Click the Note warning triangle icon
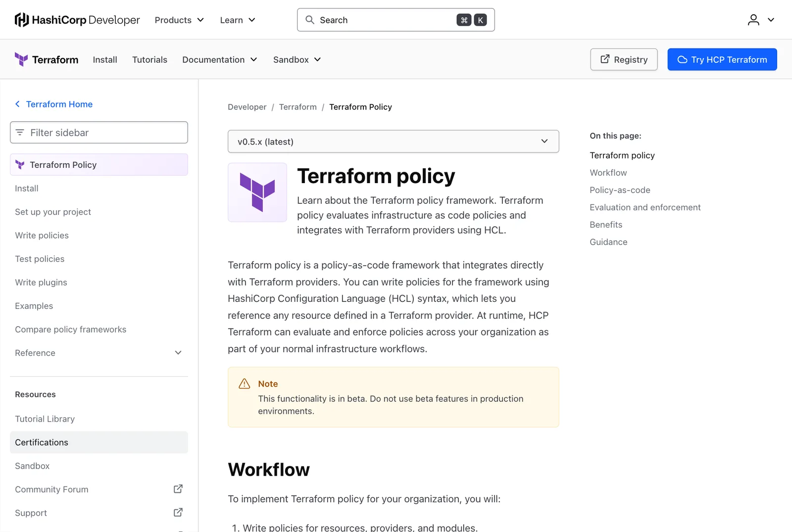The width and height of the screenshot is (792, 532). tap(245, 384)
